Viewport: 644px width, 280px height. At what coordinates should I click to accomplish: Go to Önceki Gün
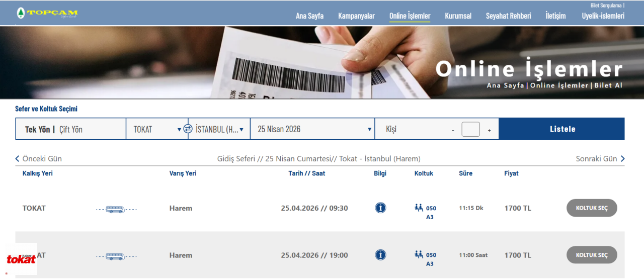39,159
